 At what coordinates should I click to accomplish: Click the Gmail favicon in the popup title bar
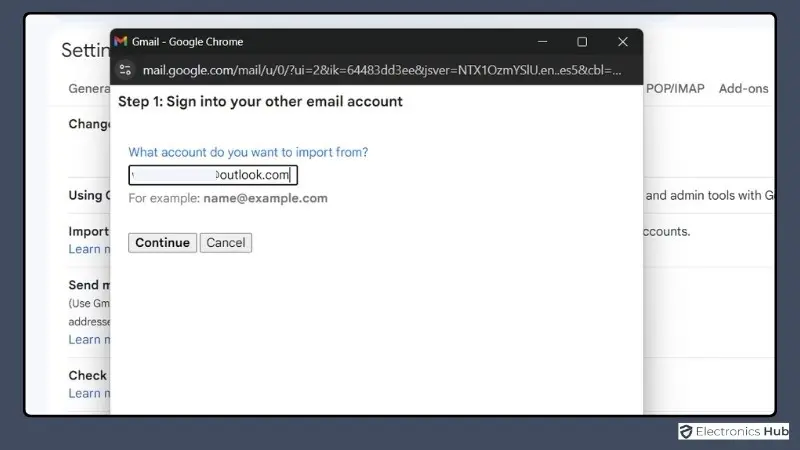121,42
